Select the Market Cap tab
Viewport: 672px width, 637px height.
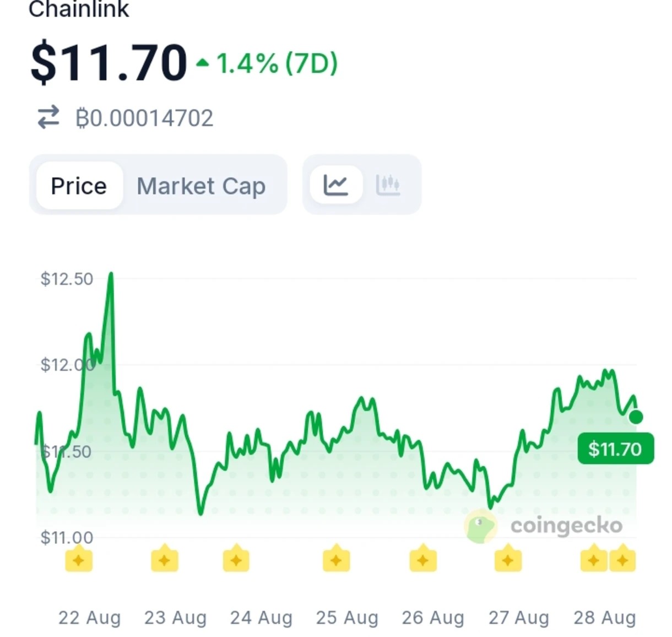point(201,186)
